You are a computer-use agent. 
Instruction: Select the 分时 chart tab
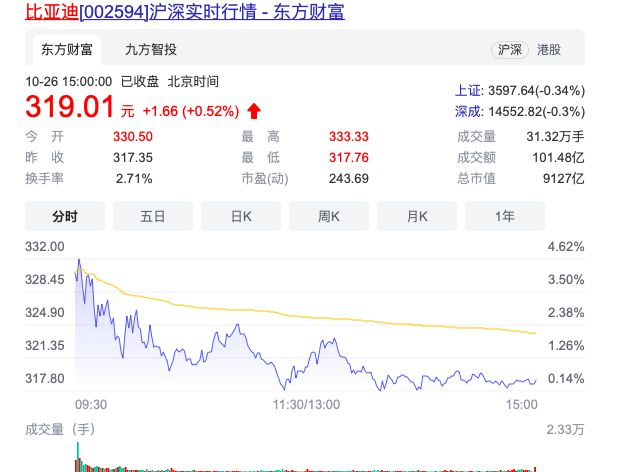click(x=65, y=216)
